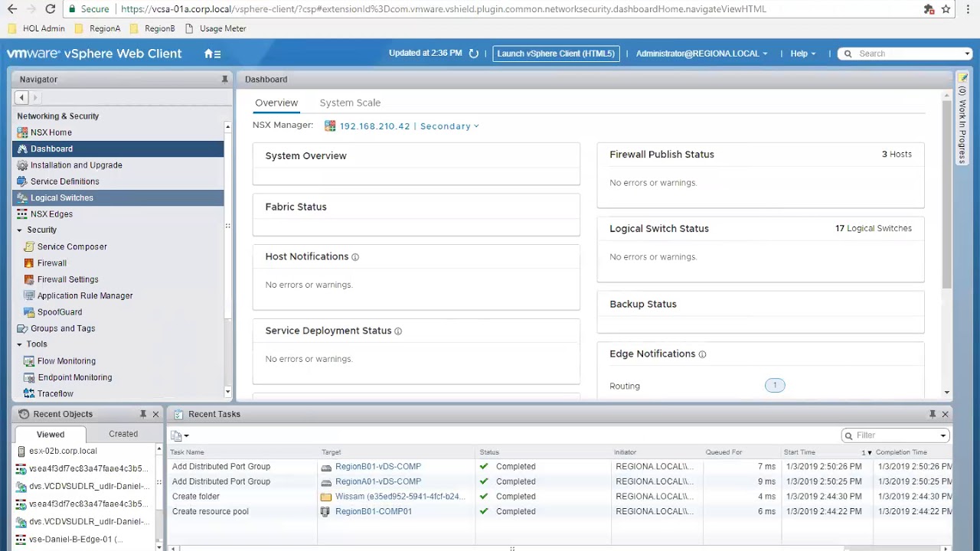
Task: Open RegionB bookmarks folder
Action: 152,28
